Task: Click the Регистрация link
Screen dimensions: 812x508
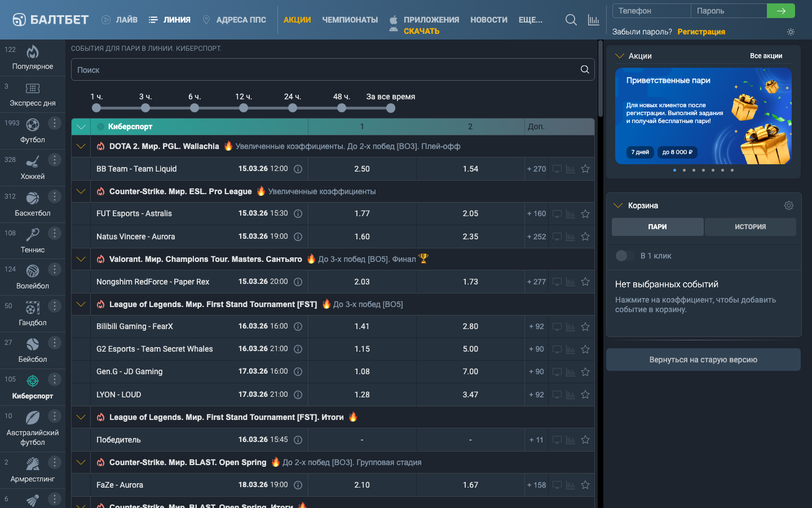Action: pyautogui.click(x=701, y=32)
